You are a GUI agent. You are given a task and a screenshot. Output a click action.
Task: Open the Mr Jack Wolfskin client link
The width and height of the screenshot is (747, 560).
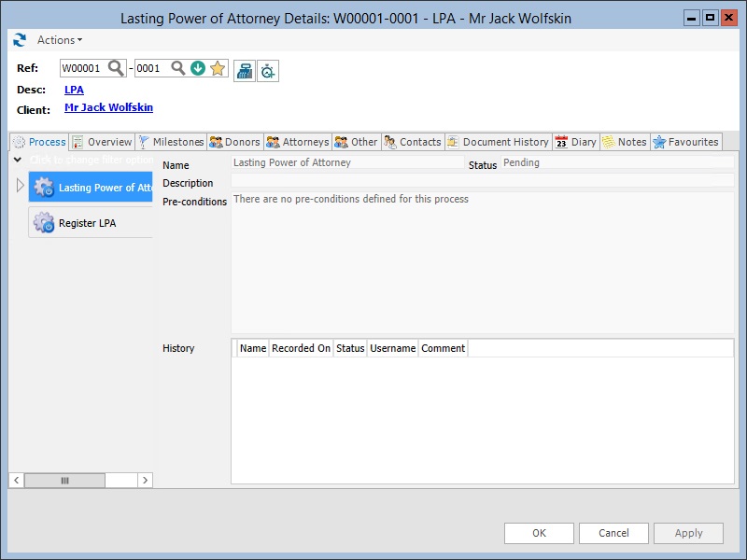[x=108, y=107]
